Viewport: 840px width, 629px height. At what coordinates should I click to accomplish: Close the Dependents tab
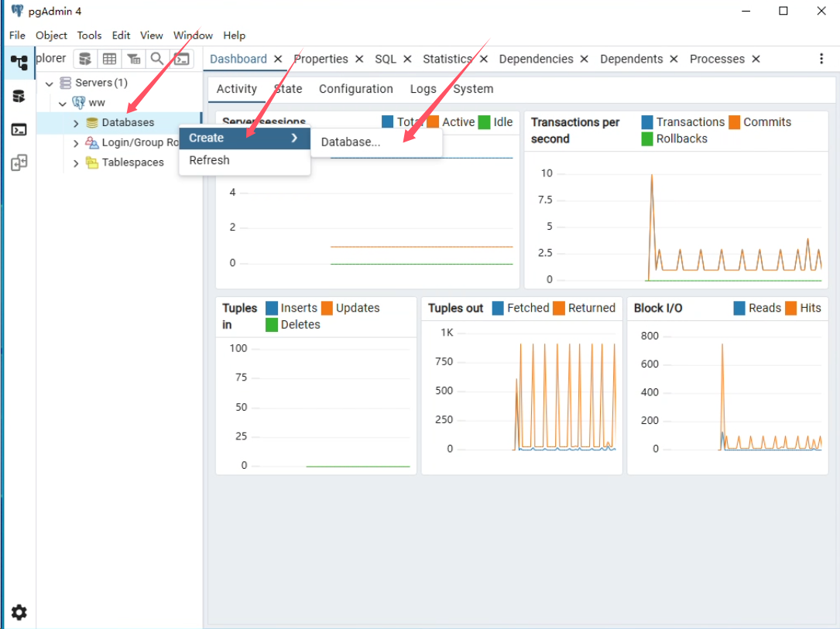pyautogui.click(x=674, y=59)
